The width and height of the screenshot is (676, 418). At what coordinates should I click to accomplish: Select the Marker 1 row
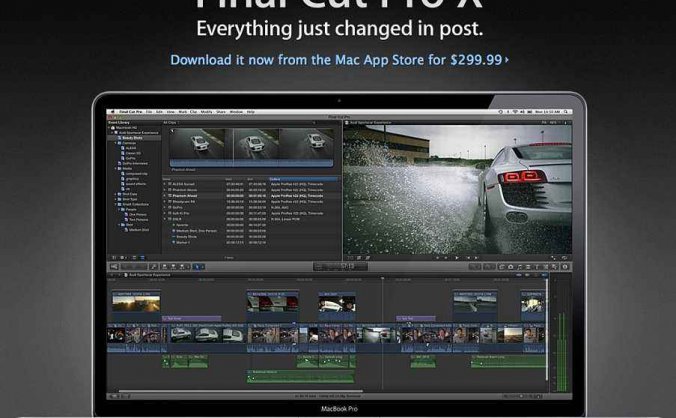[x=183, y=243]
